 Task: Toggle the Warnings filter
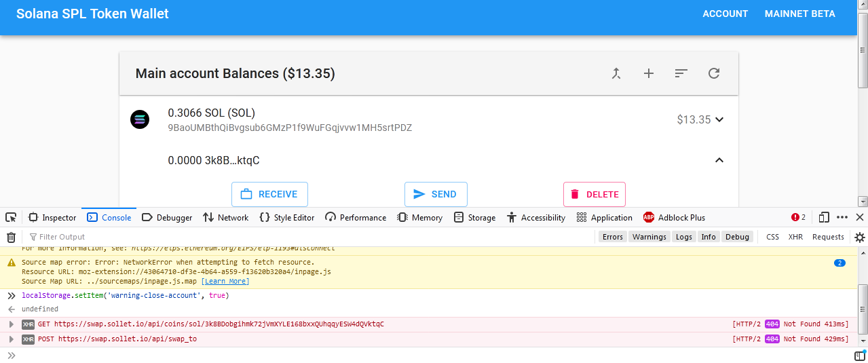point(649,237)
